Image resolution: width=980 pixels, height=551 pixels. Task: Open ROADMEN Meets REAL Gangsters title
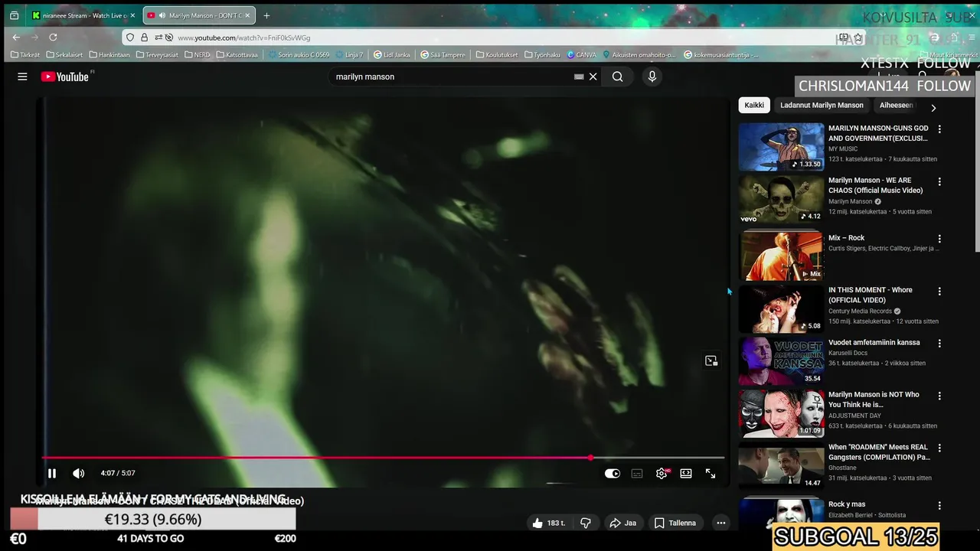(879, 452)
